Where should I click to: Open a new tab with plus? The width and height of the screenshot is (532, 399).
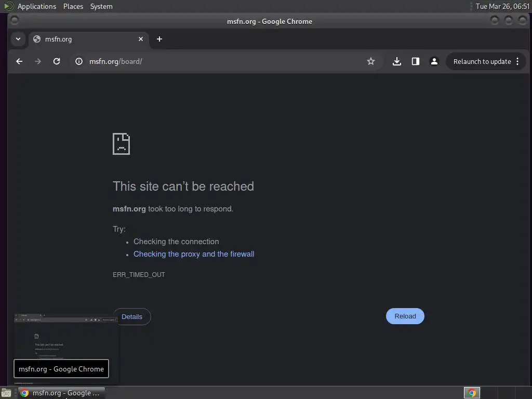pos(159,39)
